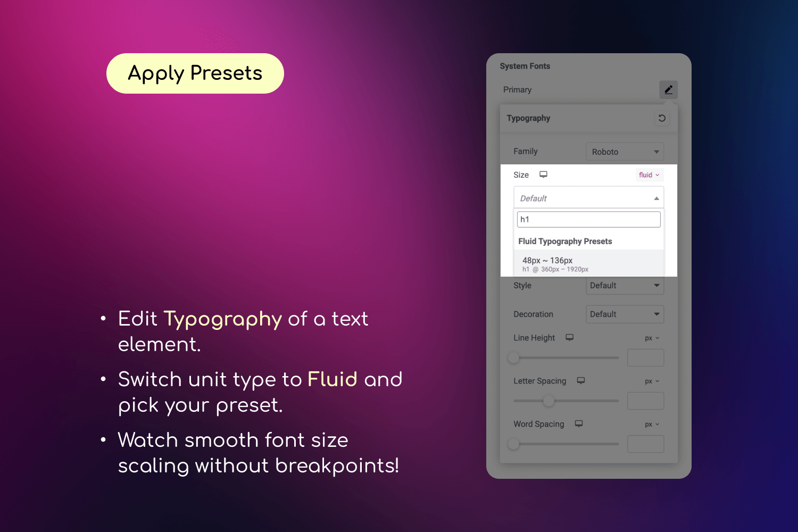
Task: Click the Letter Spacing label
Action: 540,381
